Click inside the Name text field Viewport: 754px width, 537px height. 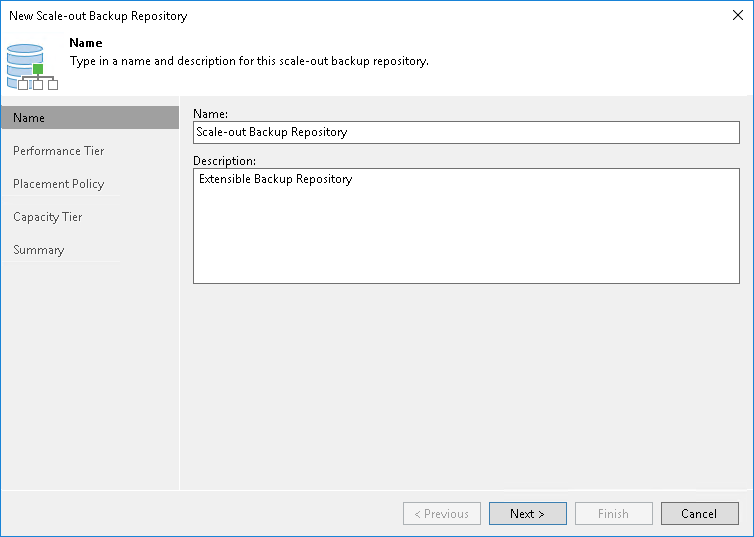(x=466, y=132)
